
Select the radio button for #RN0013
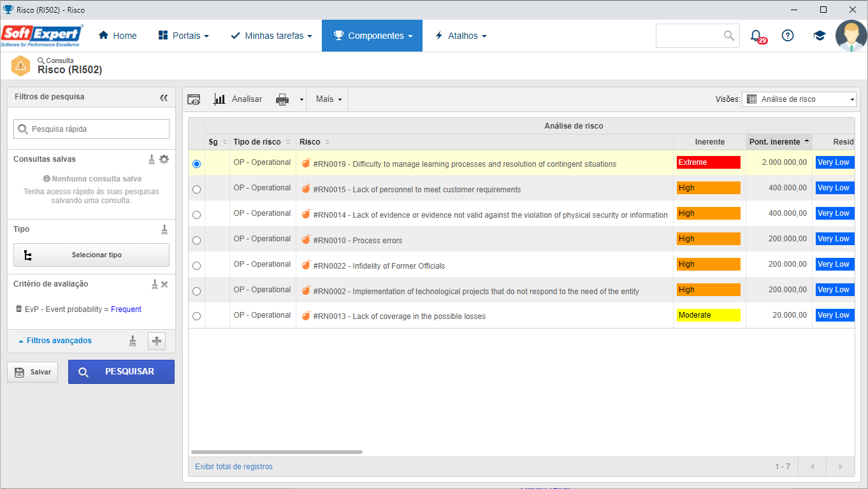coord(196,316)
